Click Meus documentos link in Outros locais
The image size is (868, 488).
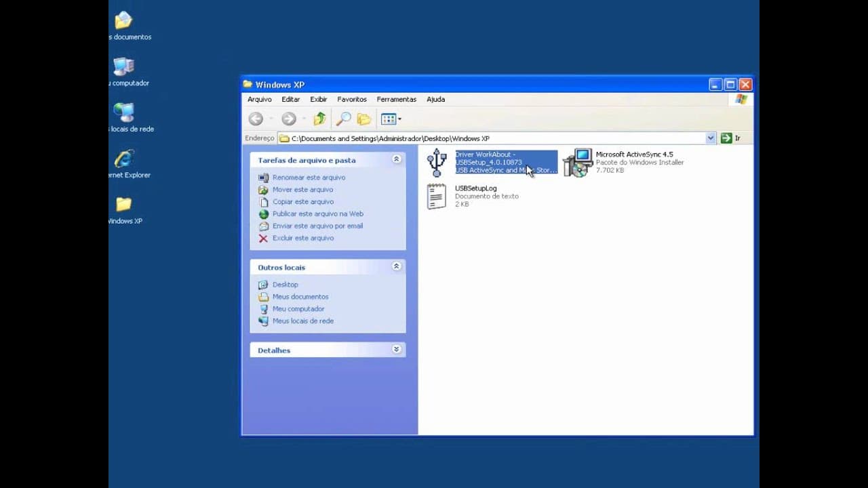click(x=300, y=297)
